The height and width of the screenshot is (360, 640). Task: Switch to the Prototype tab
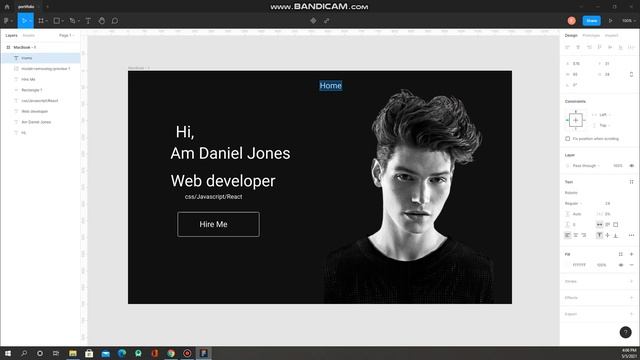(591, 36)
